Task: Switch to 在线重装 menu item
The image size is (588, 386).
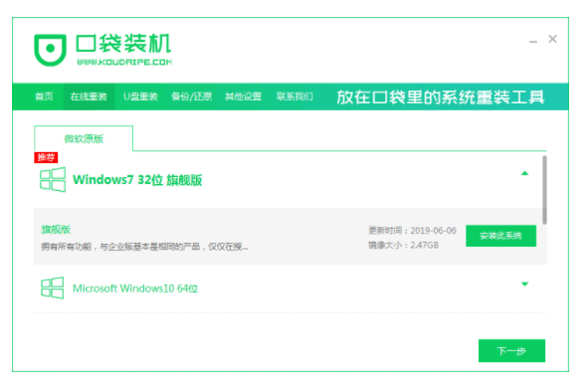Action: coord(89,96)
